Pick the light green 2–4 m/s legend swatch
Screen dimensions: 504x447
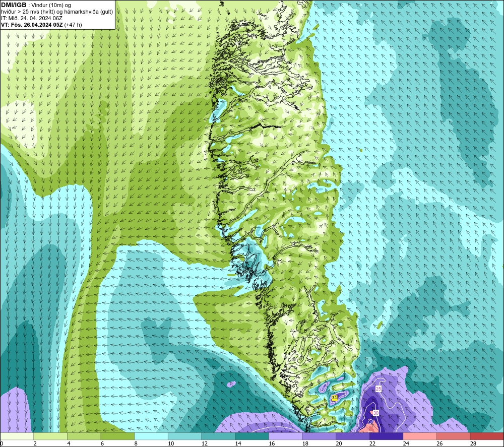50,436
